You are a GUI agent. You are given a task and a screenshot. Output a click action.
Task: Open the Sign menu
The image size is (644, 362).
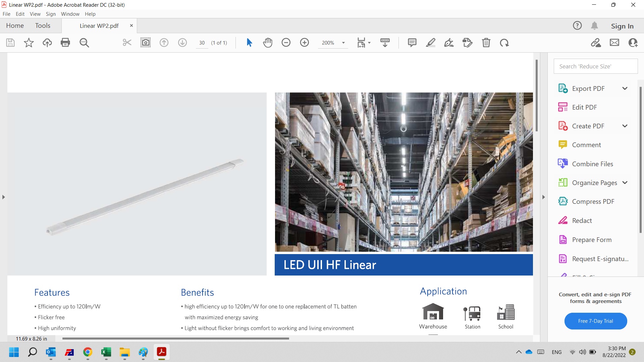(x=51, y=14)
